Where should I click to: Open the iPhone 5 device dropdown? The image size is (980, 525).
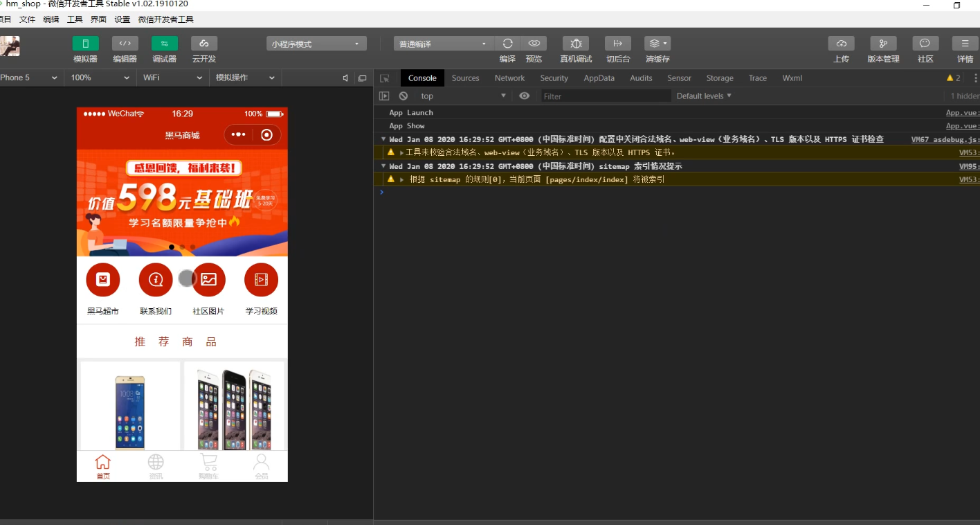pos(29,78)
